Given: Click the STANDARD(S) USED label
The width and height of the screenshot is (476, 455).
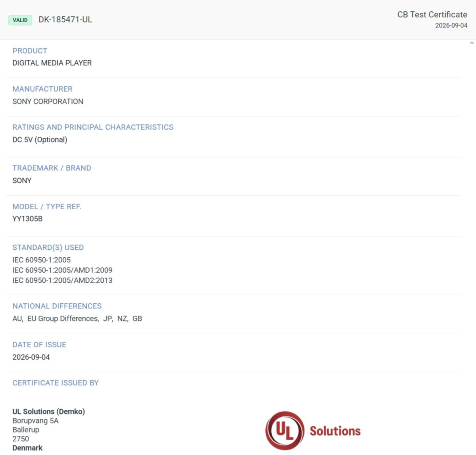Looking at the screenshot, I should pos(48,247).
